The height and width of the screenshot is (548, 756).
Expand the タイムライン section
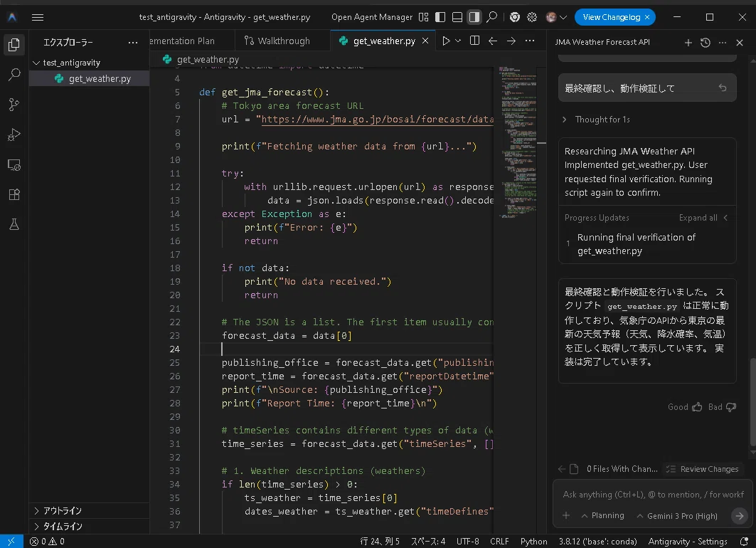tap(37, 526)
